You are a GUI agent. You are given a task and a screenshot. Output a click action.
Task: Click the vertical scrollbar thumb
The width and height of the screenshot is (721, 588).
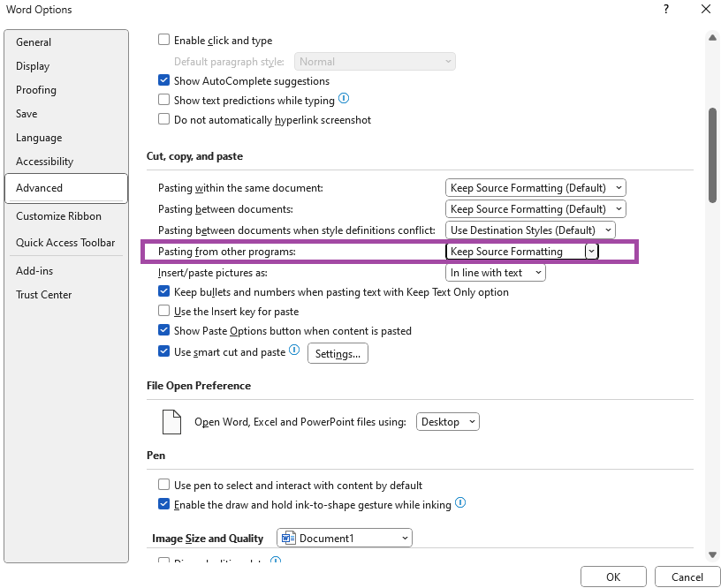(x=713, y=155)
